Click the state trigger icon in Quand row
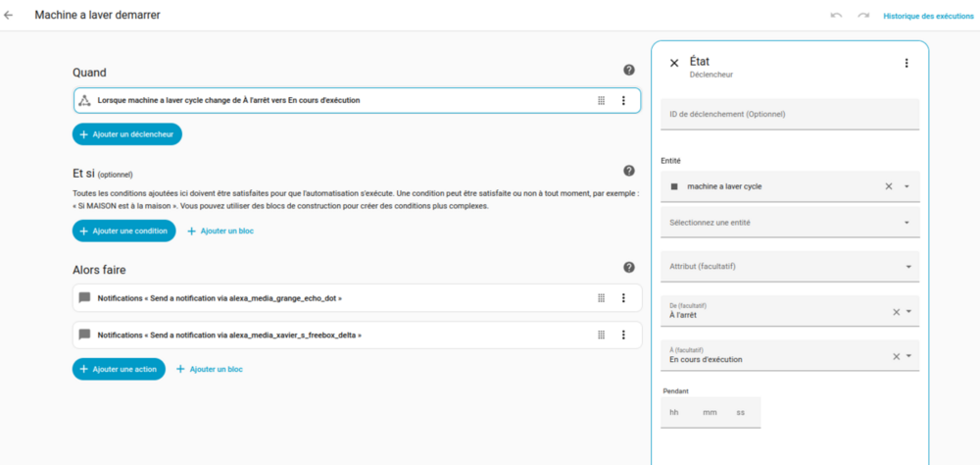The image size is (980, 465). click(85, 100)
